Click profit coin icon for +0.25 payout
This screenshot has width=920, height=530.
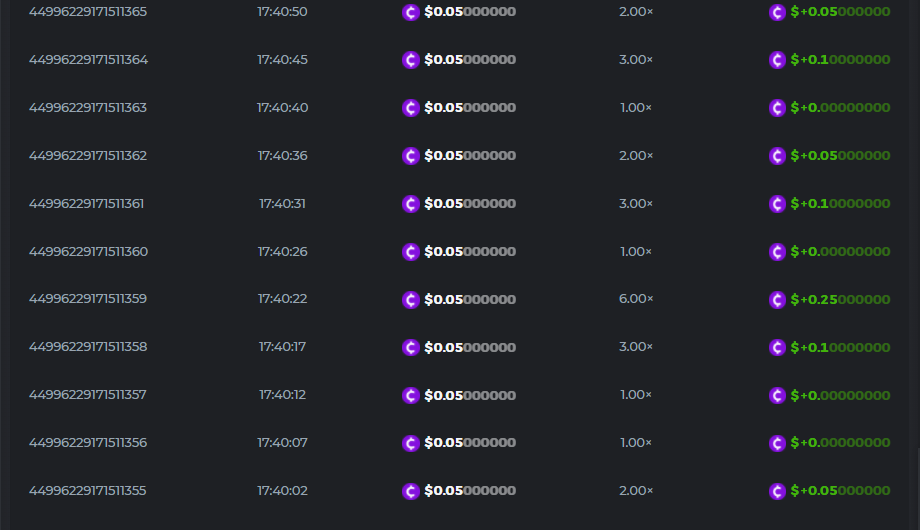[x=777, y=299]
